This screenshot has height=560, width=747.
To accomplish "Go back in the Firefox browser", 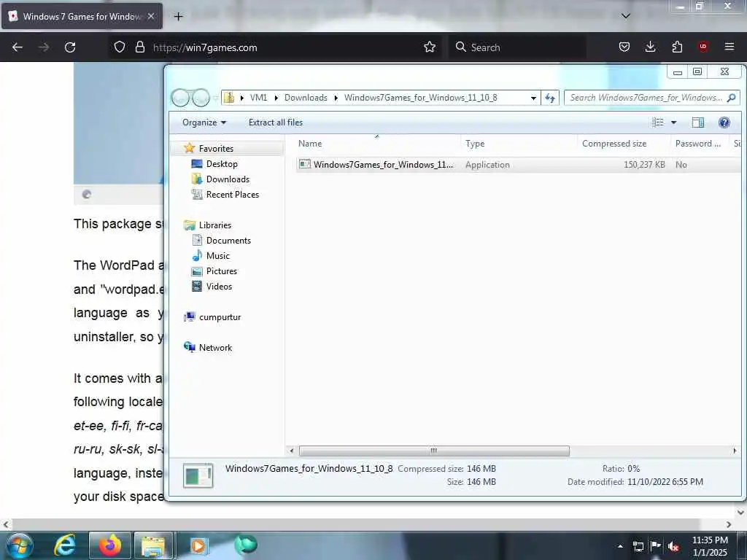I will pyautogui.click(x=18, y=47).
